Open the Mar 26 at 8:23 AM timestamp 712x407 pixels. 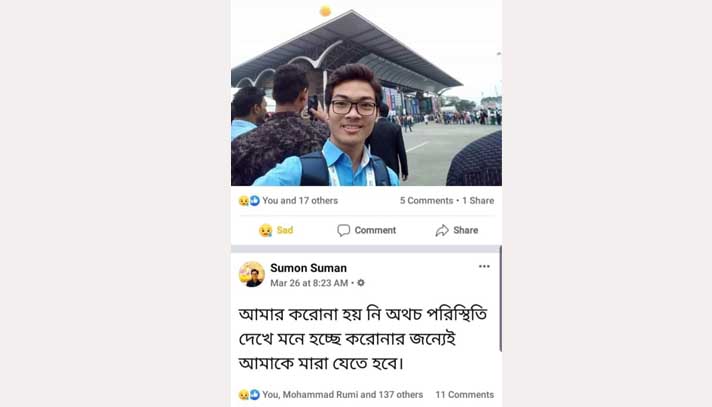point(309,283)
